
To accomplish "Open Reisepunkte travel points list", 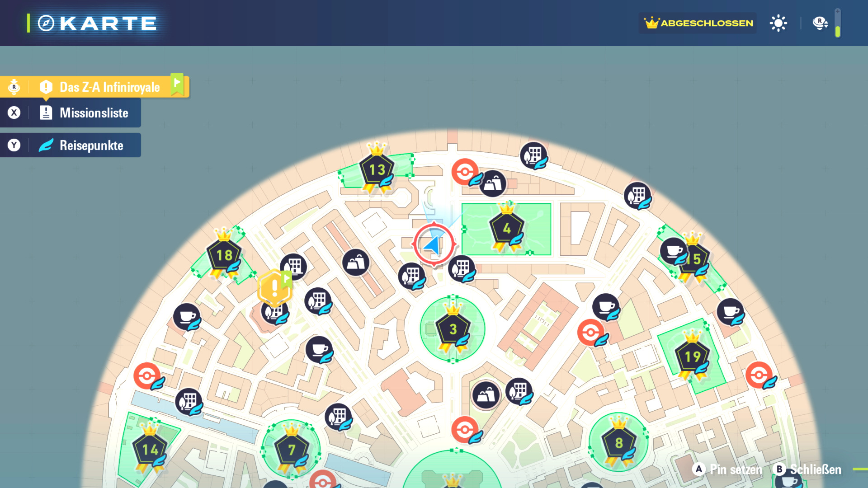I will click(x=91, y=145).
